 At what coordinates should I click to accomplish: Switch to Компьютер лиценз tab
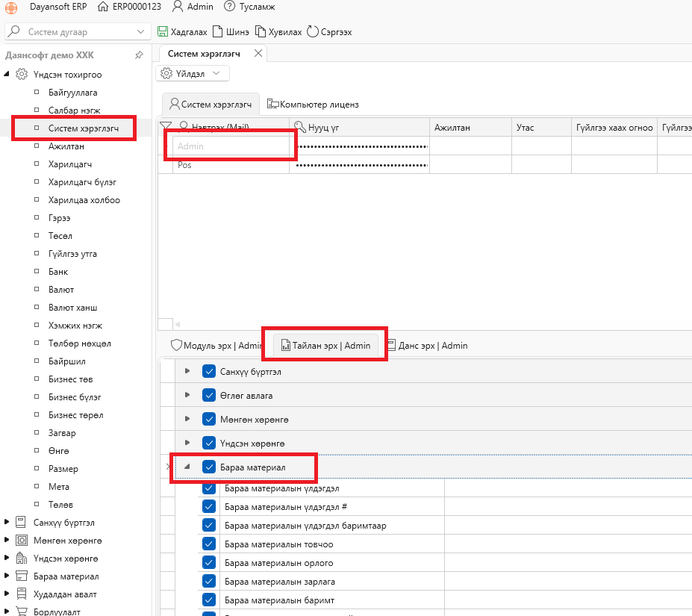tap(313, 105)
